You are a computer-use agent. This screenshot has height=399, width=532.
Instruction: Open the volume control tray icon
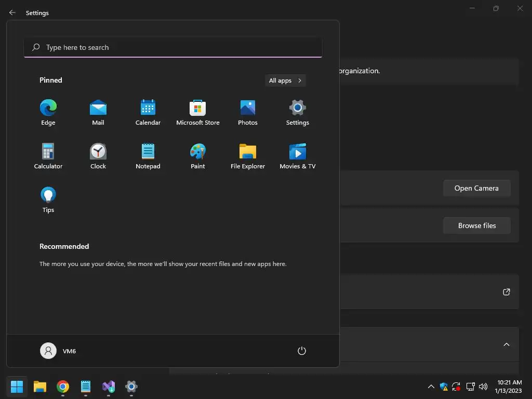(x=483, y=387)
